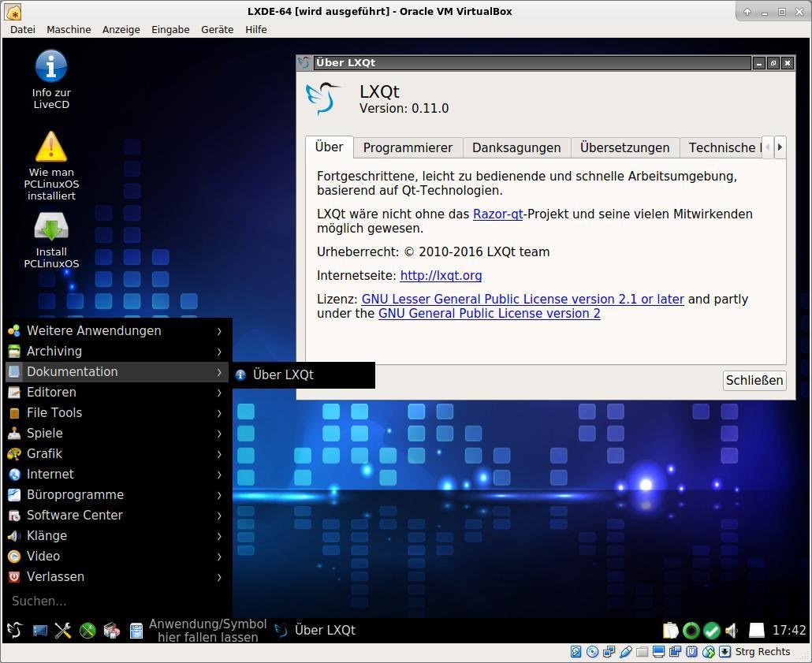This screenshot has width=812, height=663.
Task: Select Über LXQt in the Dokumentation submenu
Action: tap(304, 374)
